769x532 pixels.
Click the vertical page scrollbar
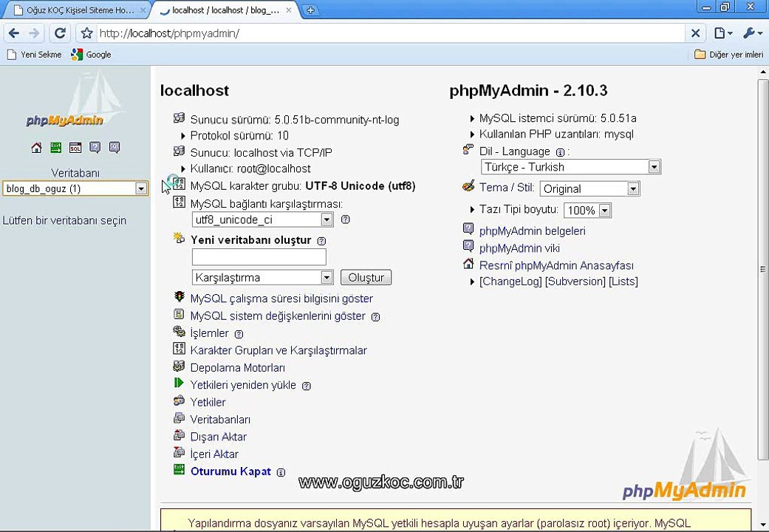click(x=762, y=268)
